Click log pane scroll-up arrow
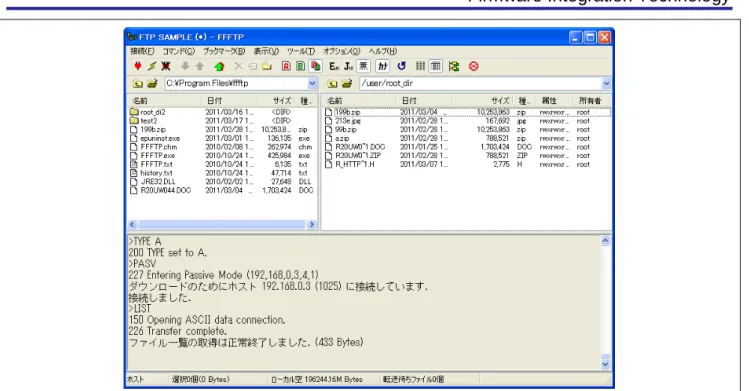749x391 pixels. tap(605, 241)
